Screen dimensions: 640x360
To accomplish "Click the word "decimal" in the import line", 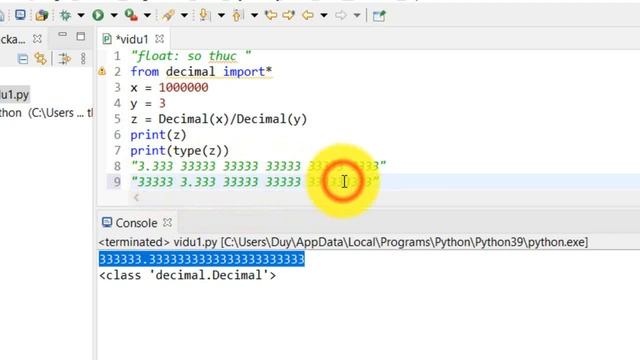I will coord(190,72).
